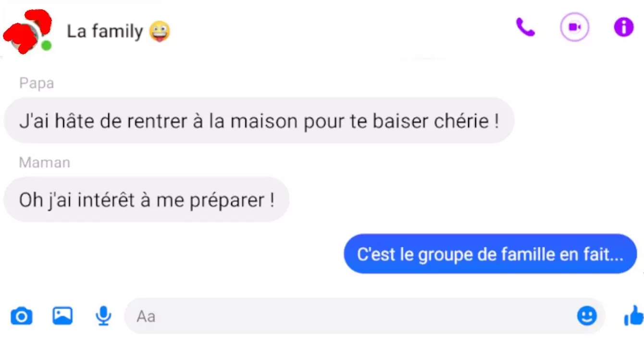
Task: Open the La family group avatar
Action: pyautogui.click(x=27, y=32)
